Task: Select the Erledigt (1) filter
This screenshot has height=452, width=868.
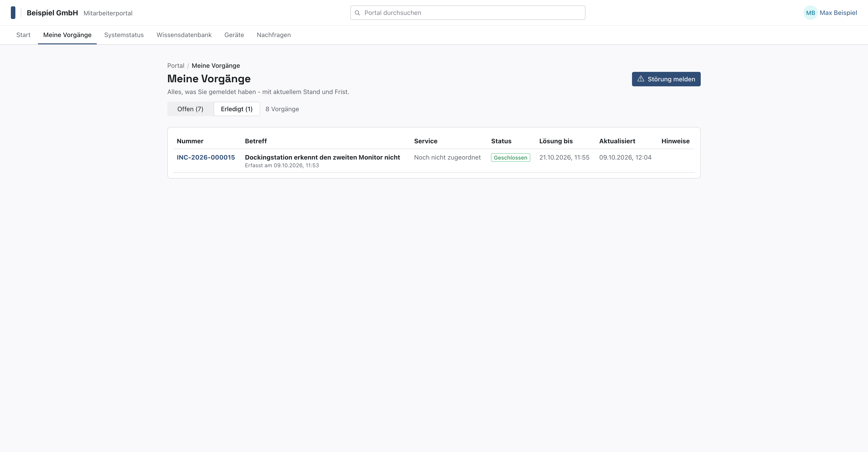Action: [x=237, y=109]
